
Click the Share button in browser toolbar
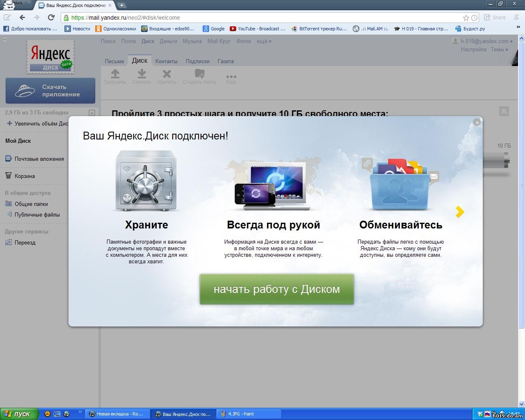(495, 17)
